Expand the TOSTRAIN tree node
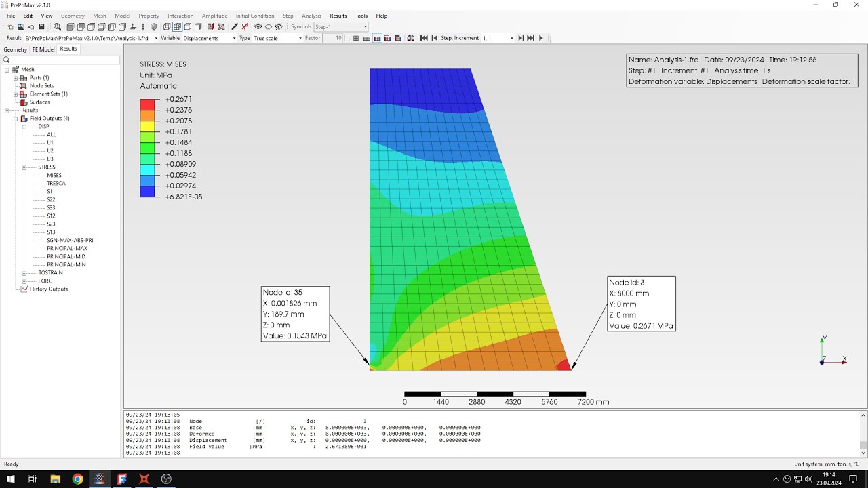The height and width of the screenshot is (488, 868). [24, 272]
